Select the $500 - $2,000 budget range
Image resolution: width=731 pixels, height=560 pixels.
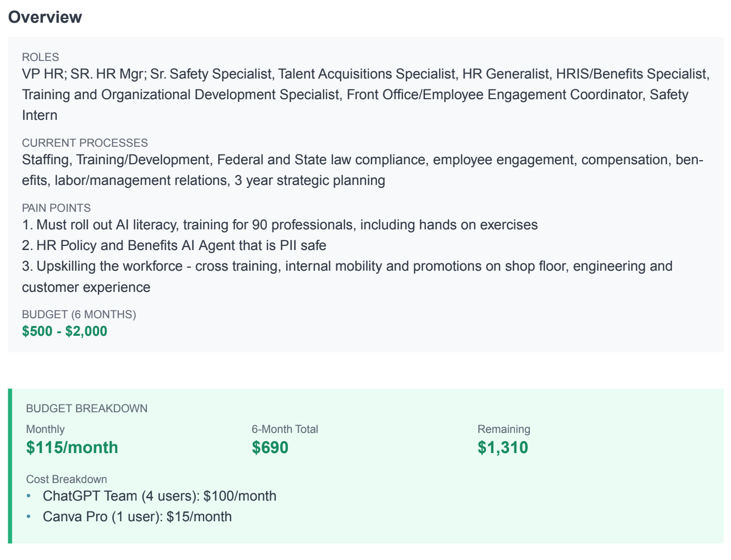(64, 331)
